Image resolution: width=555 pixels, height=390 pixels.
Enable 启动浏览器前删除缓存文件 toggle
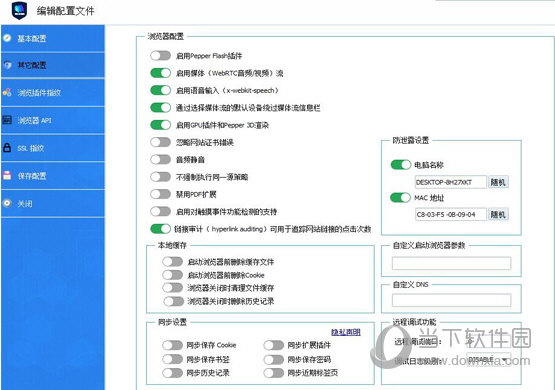[x=173, y=262]
